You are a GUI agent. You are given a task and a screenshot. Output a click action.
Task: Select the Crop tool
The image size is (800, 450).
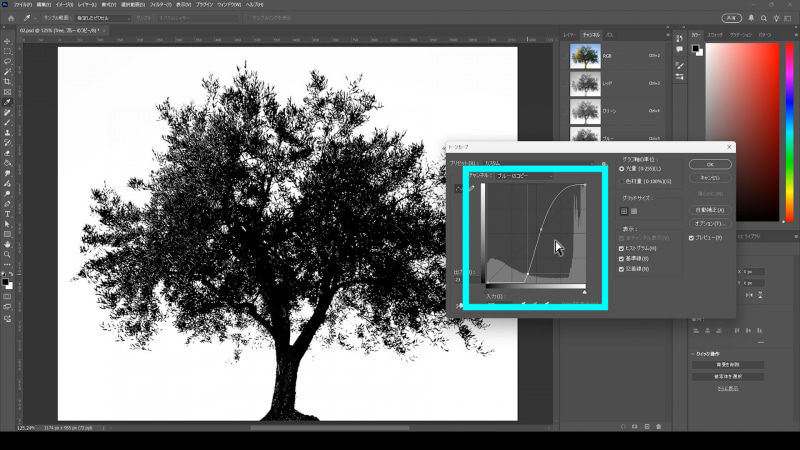(7, 82)
